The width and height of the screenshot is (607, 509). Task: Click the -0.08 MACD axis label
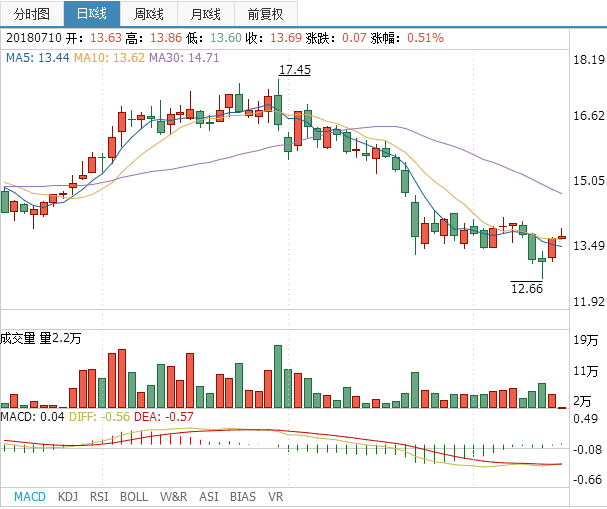[x=588, y=450]
